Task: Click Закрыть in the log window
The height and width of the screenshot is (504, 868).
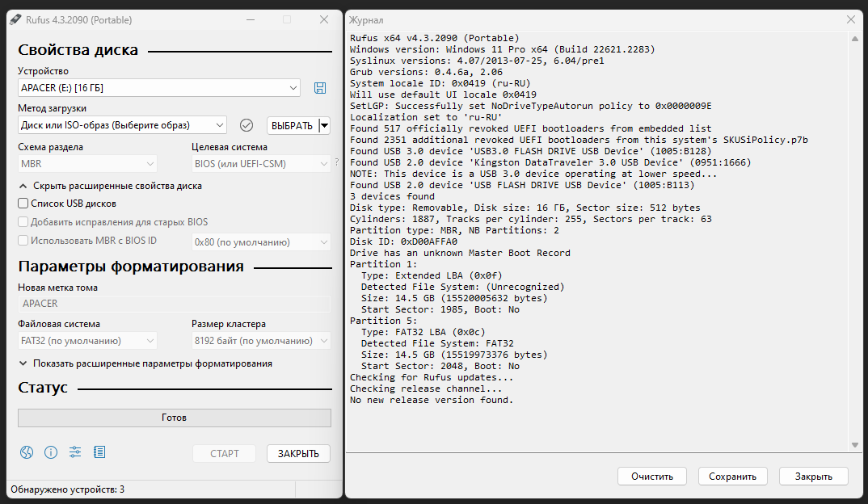Action: [814, 477]
